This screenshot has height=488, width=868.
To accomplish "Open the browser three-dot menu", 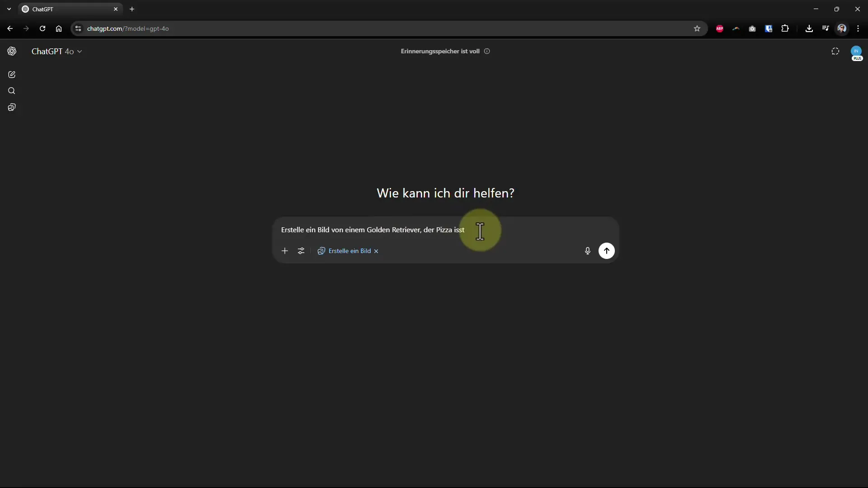I will click(x=858, y=28).
